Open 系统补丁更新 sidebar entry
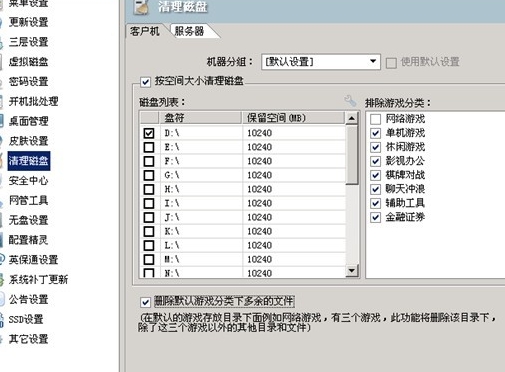The image size is (505, 372). 38,279
